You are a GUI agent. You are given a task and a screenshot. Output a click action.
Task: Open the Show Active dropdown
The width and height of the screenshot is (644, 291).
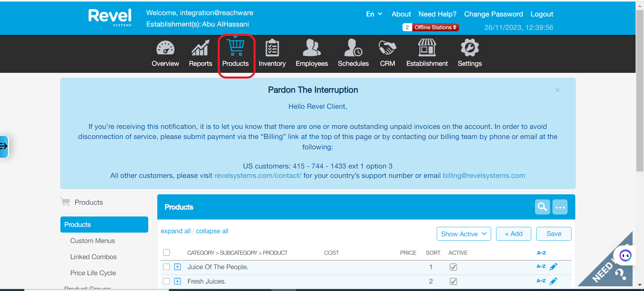click(x=464, y=234)
